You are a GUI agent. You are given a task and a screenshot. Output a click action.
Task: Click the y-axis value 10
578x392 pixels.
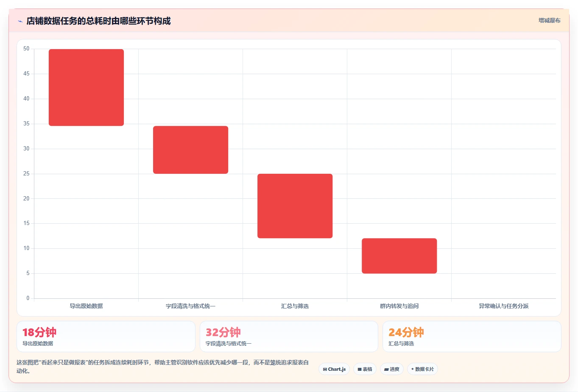tap(26, 248)
